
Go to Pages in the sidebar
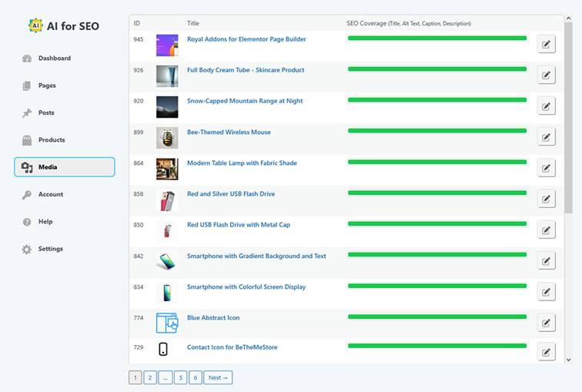47,85
